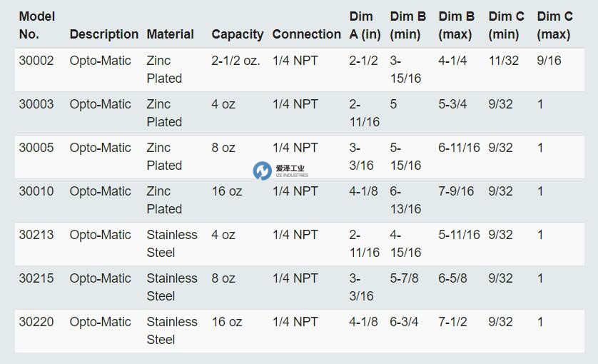Click the 7-9/16 Dim B max value
The image size is (598, 364).
[456, 192]
